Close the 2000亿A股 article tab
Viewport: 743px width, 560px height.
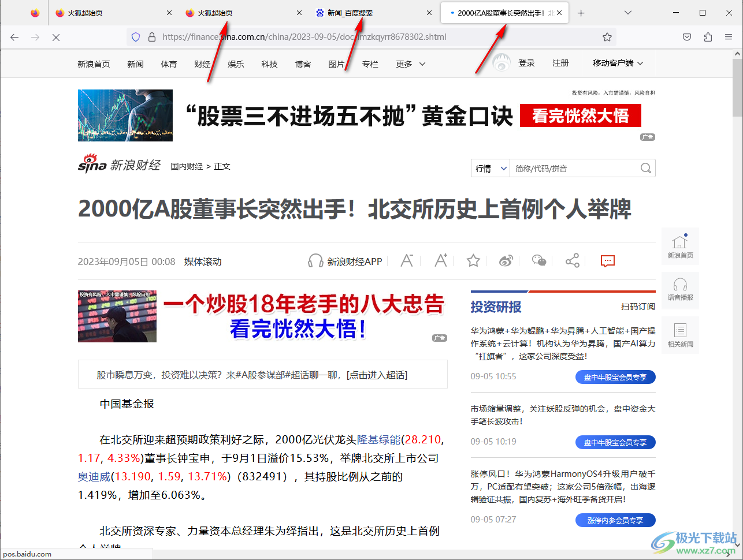(x=559, y=13)
